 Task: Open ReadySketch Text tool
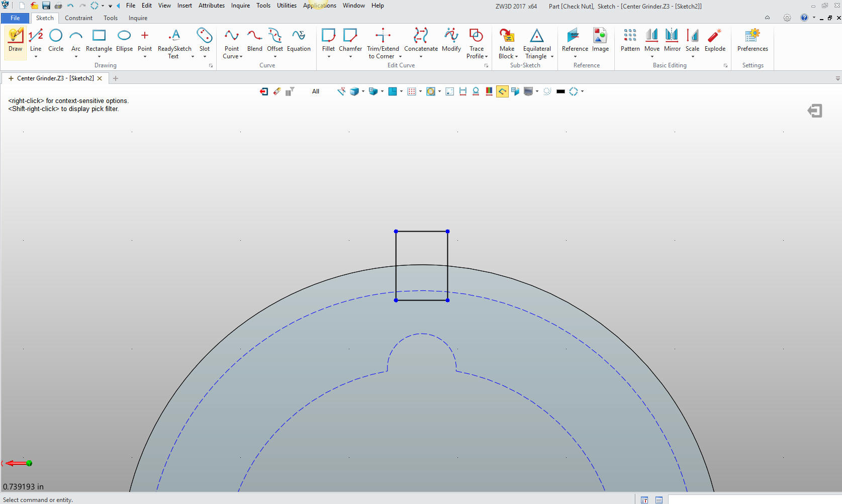point(174,44)
